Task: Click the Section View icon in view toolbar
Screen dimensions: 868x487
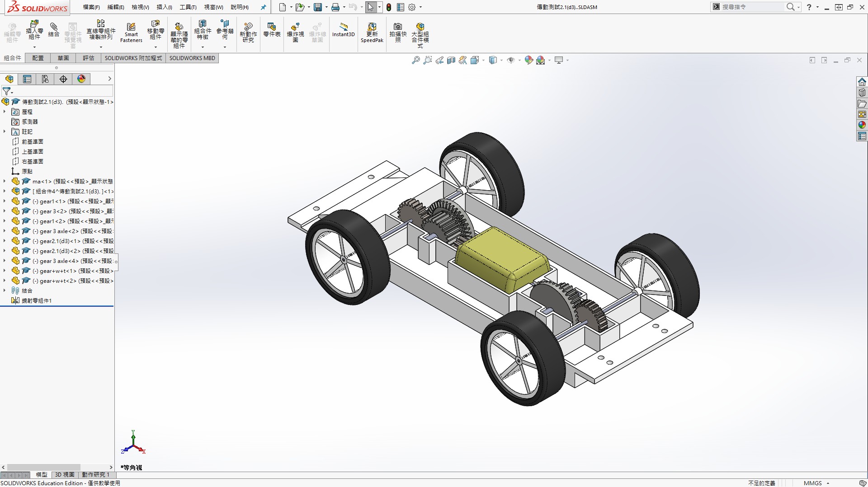Action: (x=451, y=60)
